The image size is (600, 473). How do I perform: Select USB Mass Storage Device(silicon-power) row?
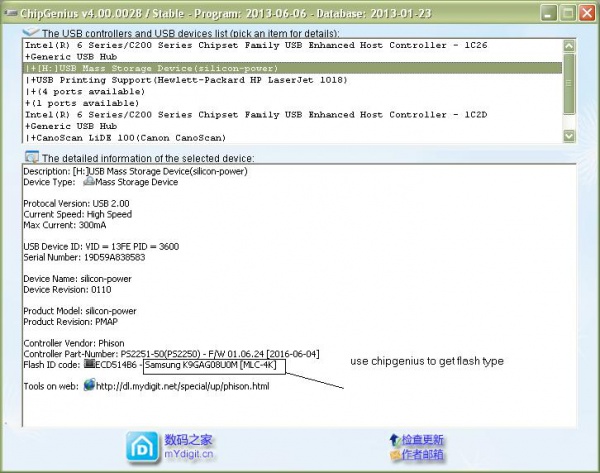point(292,68)
